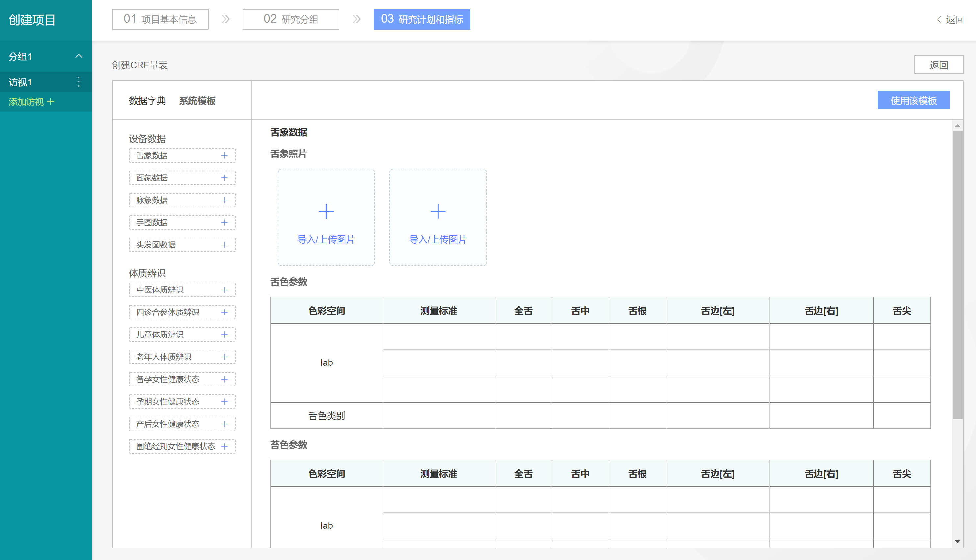
Task: Click 添加访视 link in sidebar
Action: 31,102
